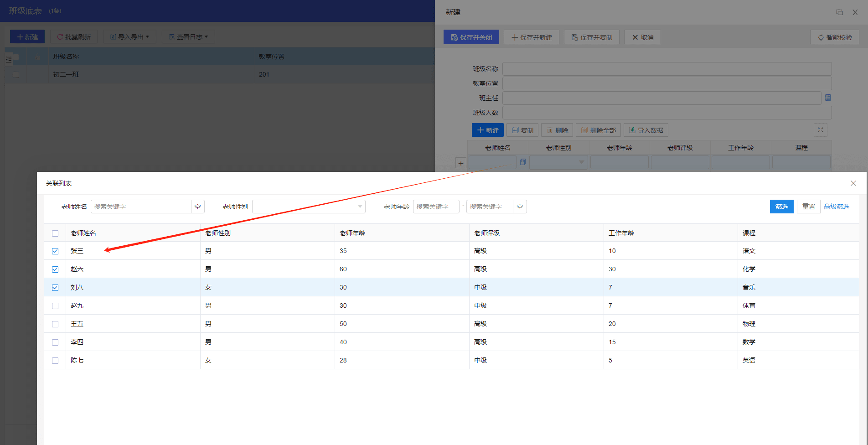Screen dimensions: 868x445
Task: Click the lookup icon beside the 班主任 field
Action: pyautogui.click(x=828, y=98)
